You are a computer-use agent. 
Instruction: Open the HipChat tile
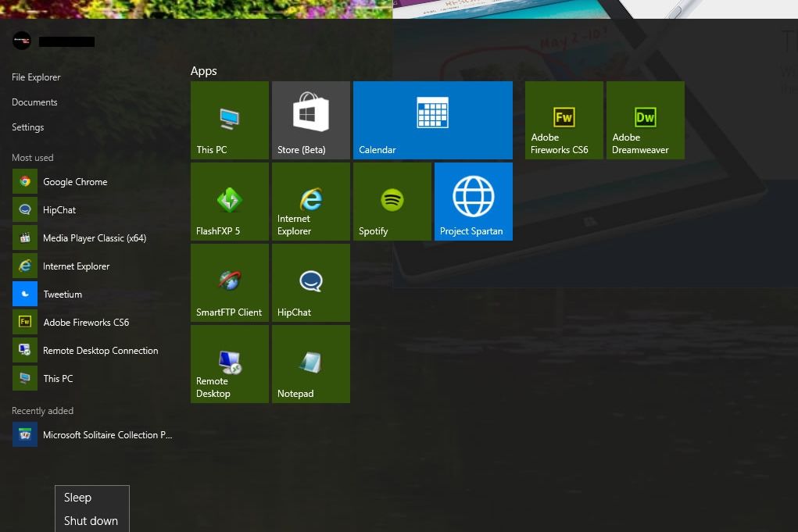click(x=311, y=283)
